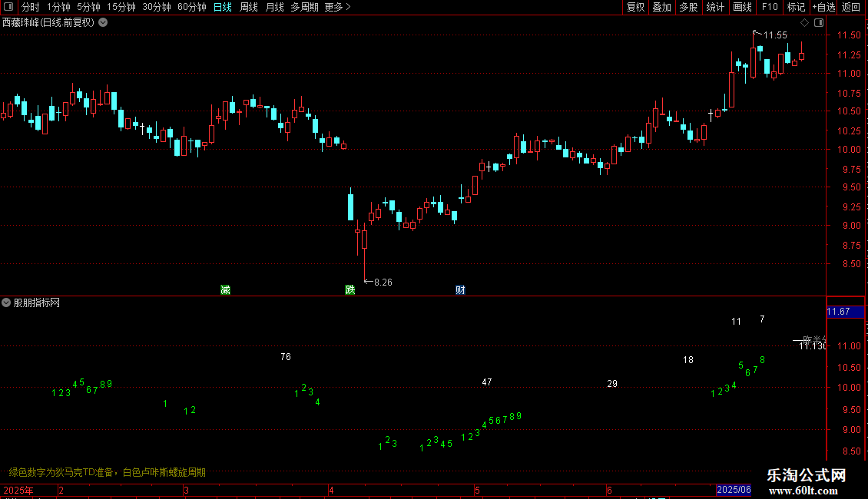Click the 10.00 label on the main price axis
The height and width of the screenshot is (499, 868).
click(x=849, y=150)
